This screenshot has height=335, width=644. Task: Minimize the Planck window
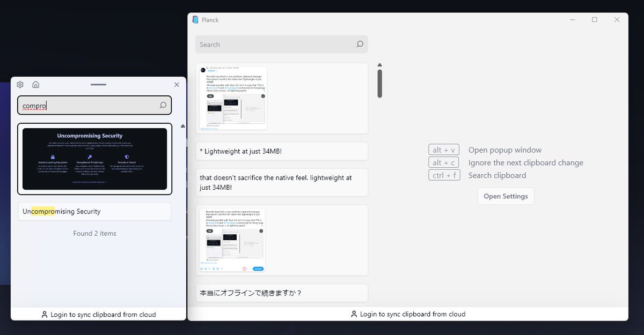(572, 20)
